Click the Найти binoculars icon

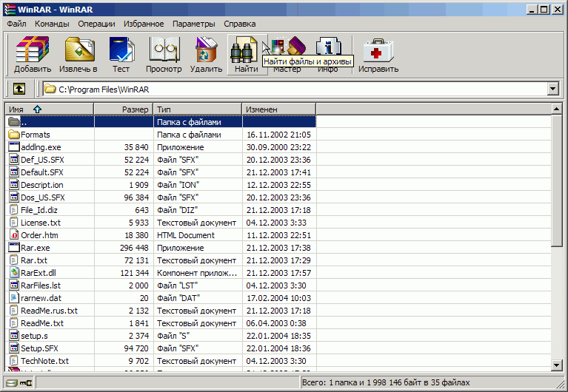[x=243, y=51]
